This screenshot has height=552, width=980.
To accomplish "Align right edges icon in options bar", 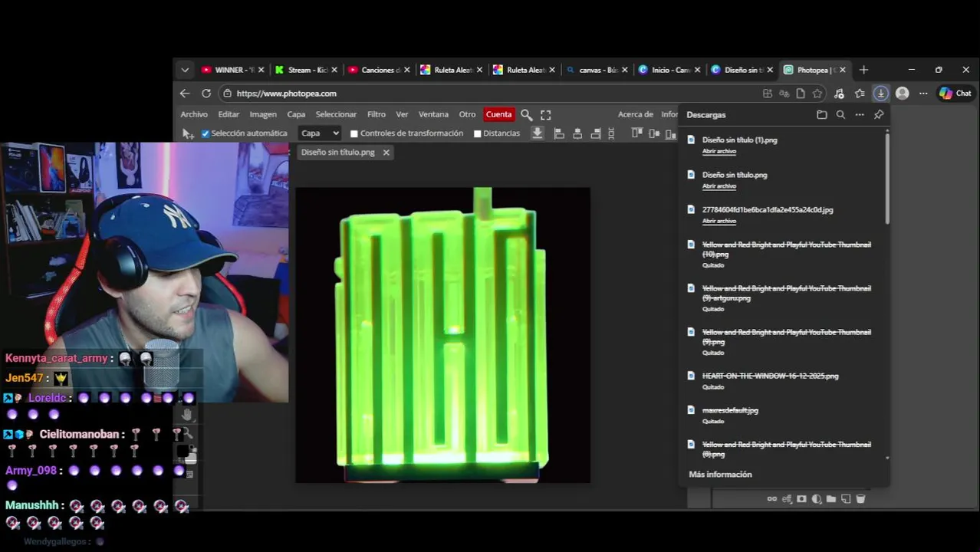I will pyautogui.click(x=596, y=133).
